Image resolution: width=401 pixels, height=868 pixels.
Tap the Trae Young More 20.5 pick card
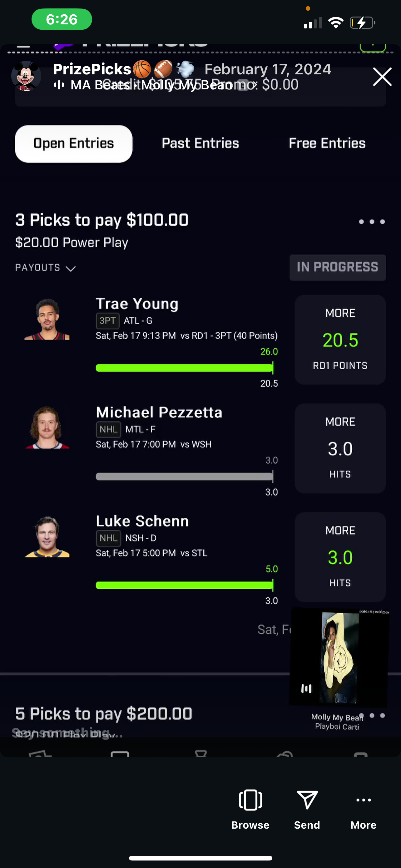click(340, 340)
